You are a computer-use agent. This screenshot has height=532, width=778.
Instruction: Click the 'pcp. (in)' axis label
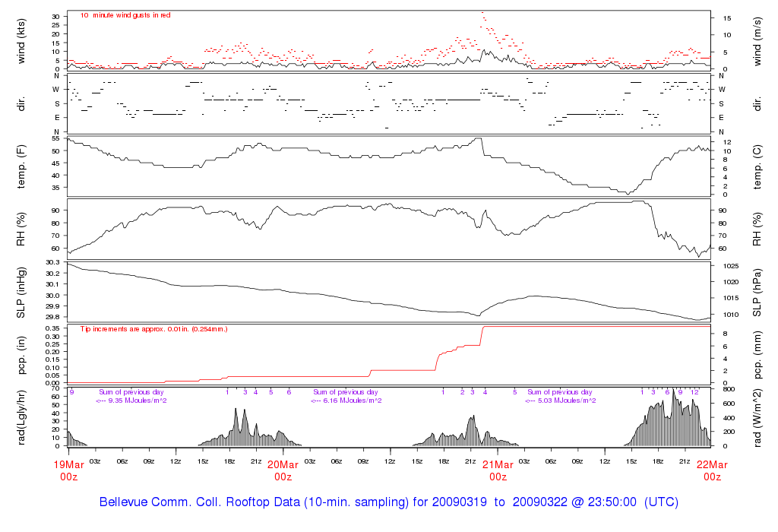21,355
